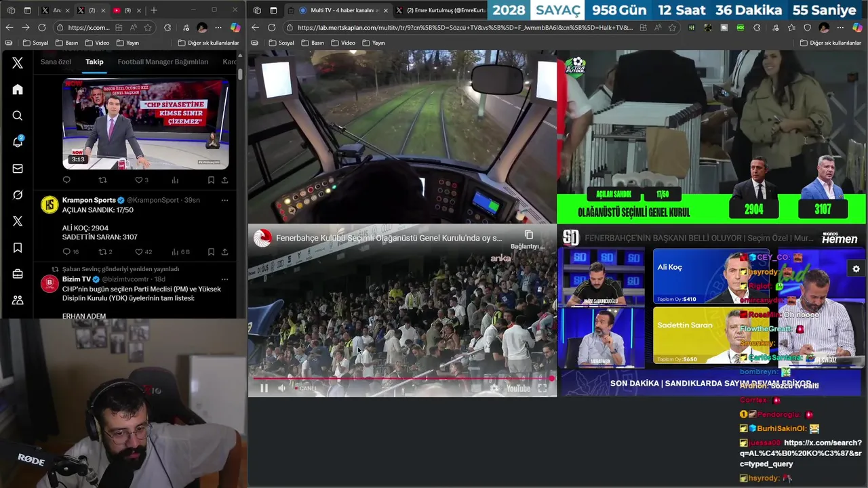Open YouTube player settings gear
This screenshot has width=868, height=488.
(x=494, y=388)
